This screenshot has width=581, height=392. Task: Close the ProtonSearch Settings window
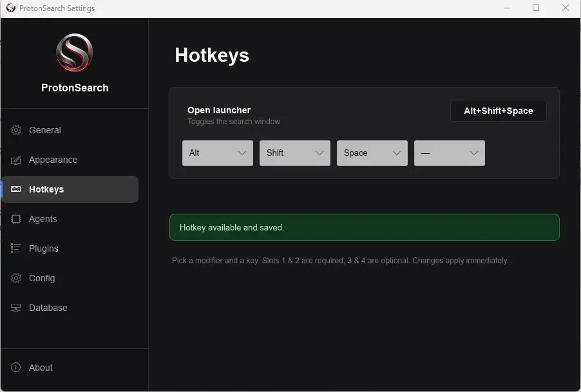565,8
